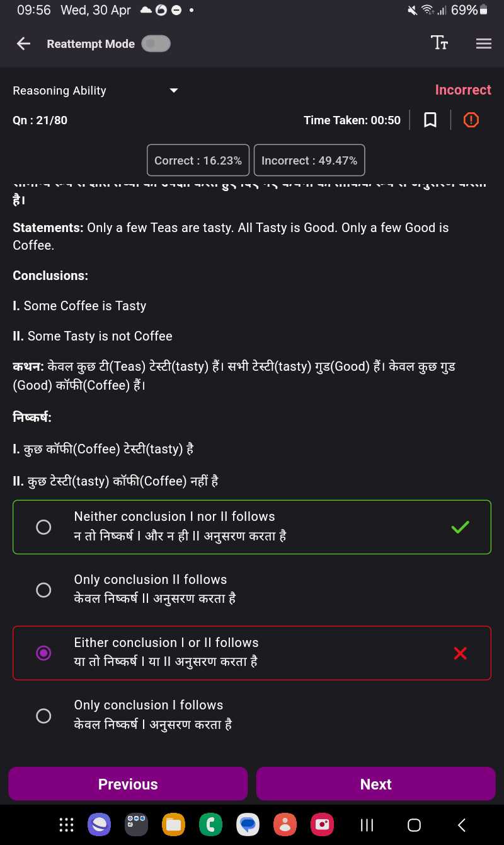The width and height of the screenshot is (504, 845).
Task: Go to the Previous question
Action: tap(128, 784)
